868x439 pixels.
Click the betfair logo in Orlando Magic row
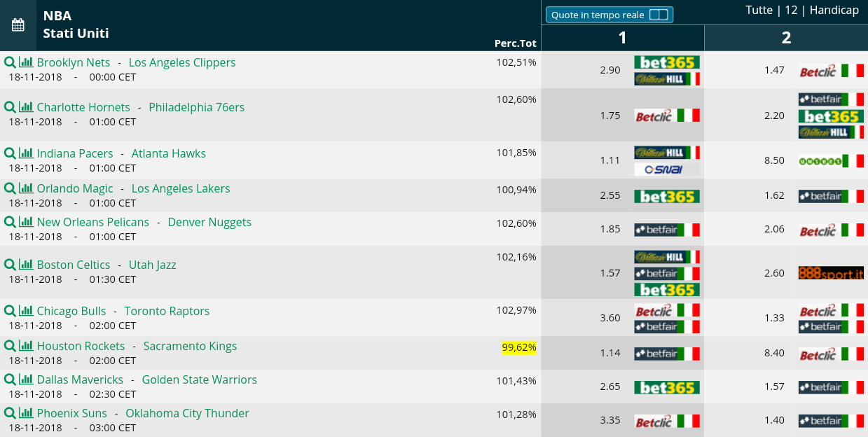tap(831, 197)
